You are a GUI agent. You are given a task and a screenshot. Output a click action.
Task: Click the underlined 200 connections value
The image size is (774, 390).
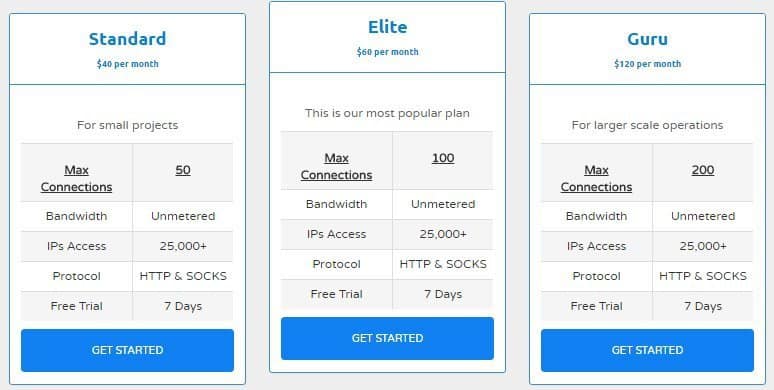(x=703, y=170)
